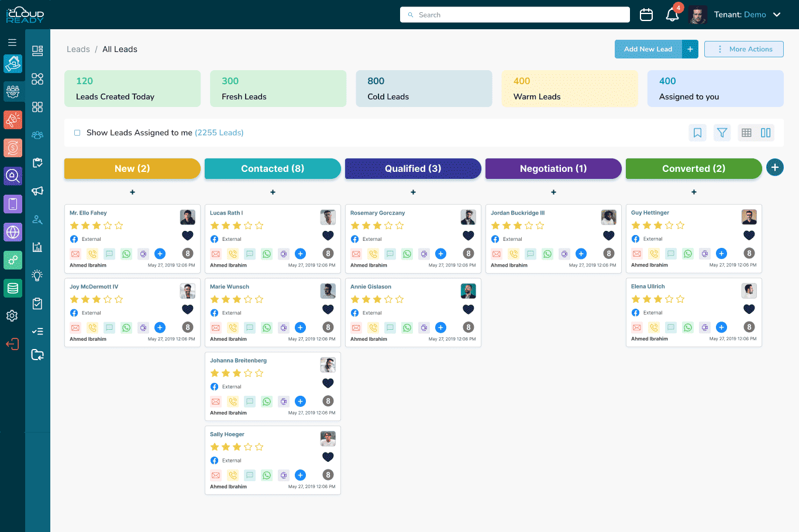Add lead under Contacted column plus
The width and height of the screenshot is (799, 532).
click(273, 192)
